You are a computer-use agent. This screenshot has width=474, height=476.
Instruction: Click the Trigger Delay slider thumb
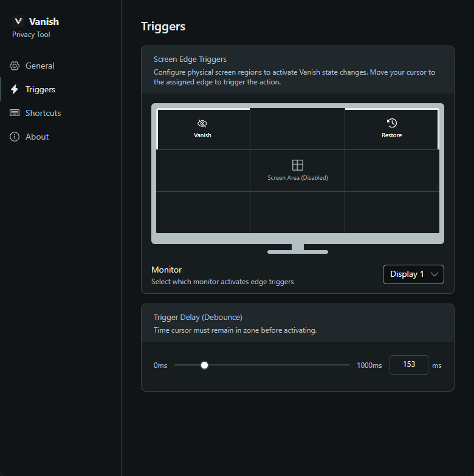coord(204,365)
